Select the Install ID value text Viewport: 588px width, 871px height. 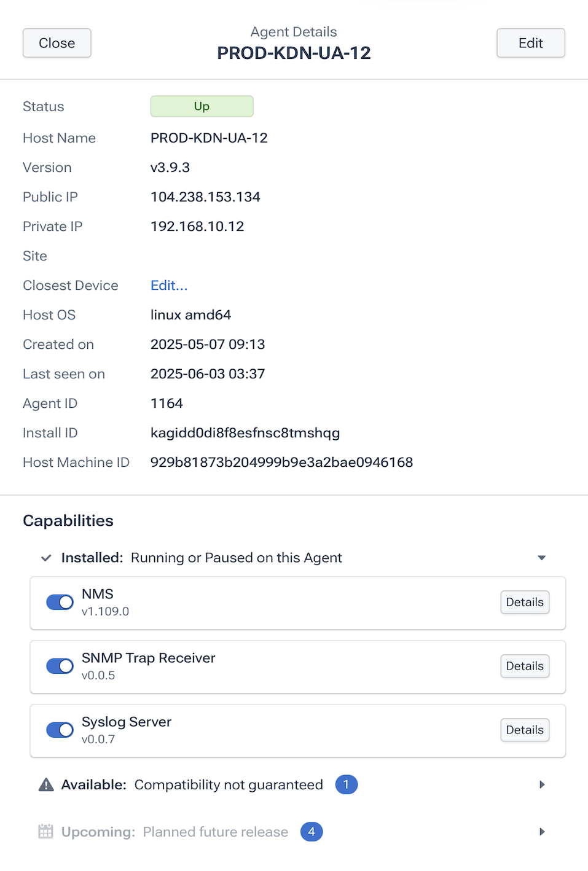(x=245, y=432)
